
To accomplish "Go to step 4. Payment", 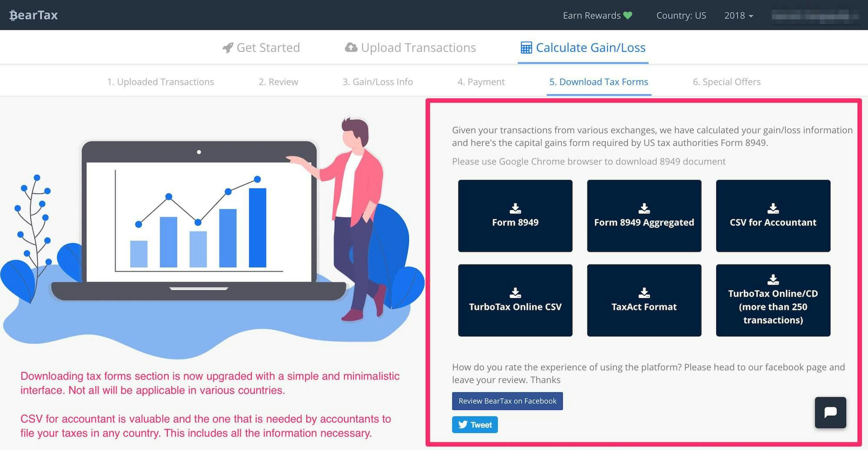I will [x=481, y=82].
